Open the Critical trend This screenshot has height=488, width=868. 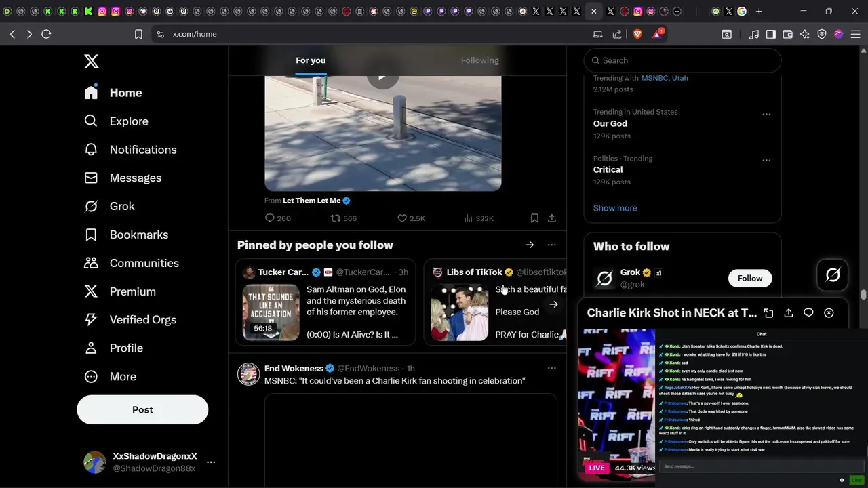click(x=608, y=169)
